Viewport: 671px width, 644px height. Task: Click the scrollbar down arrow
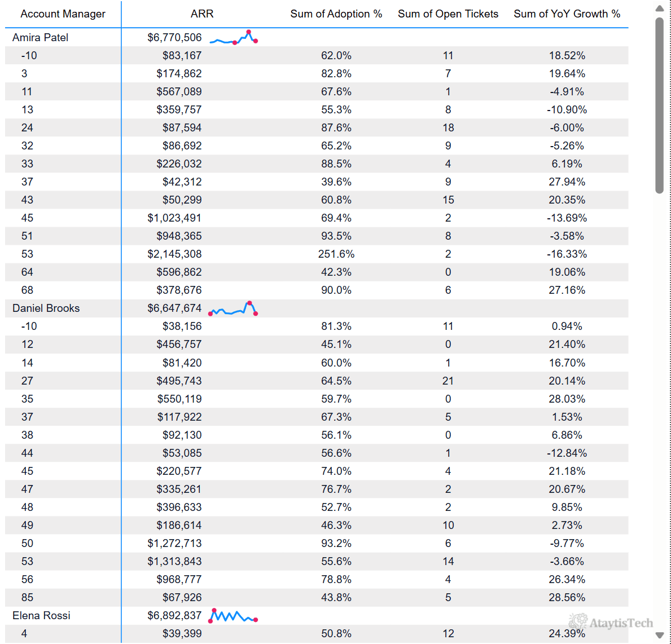tap(659, 635)
